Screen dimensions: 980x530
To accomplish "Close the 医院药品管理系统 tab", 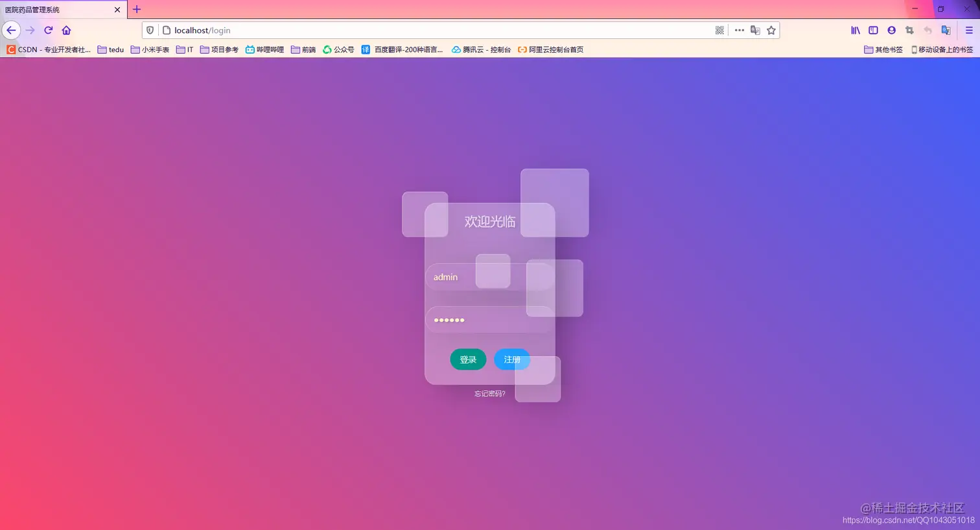I will pos(117,10).
